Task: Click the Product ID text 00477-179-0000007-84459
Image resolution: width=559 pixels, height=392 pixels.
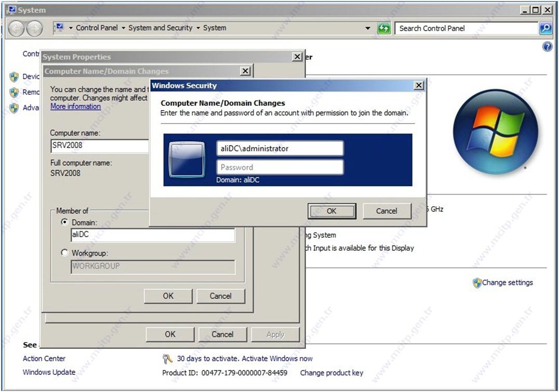Action: pos(244,373)
